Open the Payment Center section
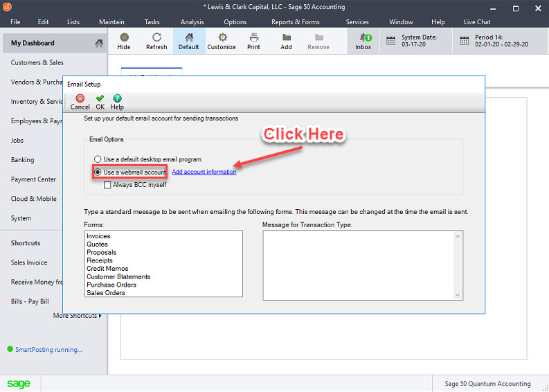 33,179
